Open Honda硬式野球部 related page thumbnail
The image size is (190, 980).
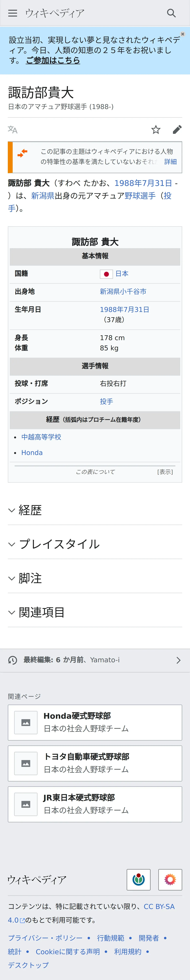[26, 722]
